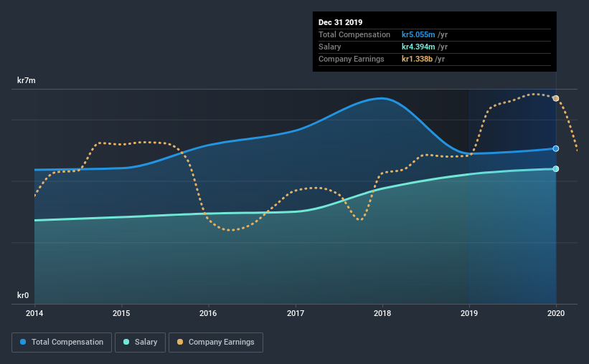589x364 pixels.
Task: Click the kr4.394m salary value
Action: [418, 47]
